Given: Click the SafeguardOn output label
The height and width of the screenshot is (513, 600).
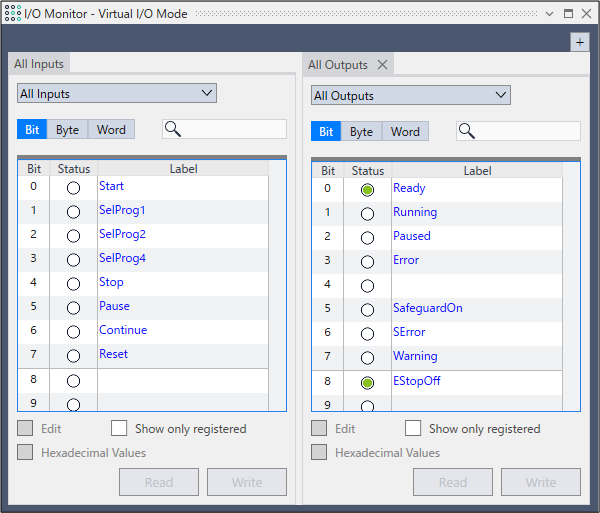Looking at the screenshot, I should (x=427, y=308).
